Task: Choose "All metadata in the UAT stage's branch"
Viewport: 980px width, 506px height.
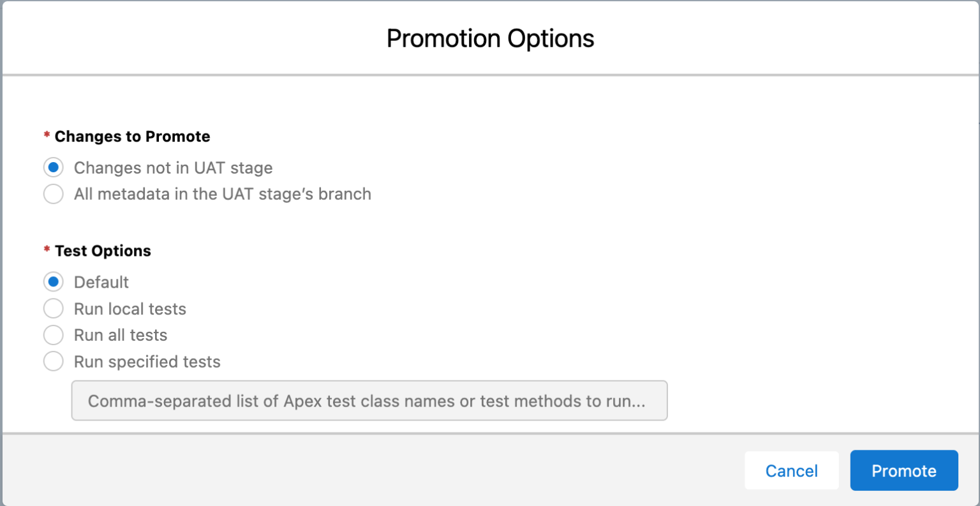Action: coord(54,193)
